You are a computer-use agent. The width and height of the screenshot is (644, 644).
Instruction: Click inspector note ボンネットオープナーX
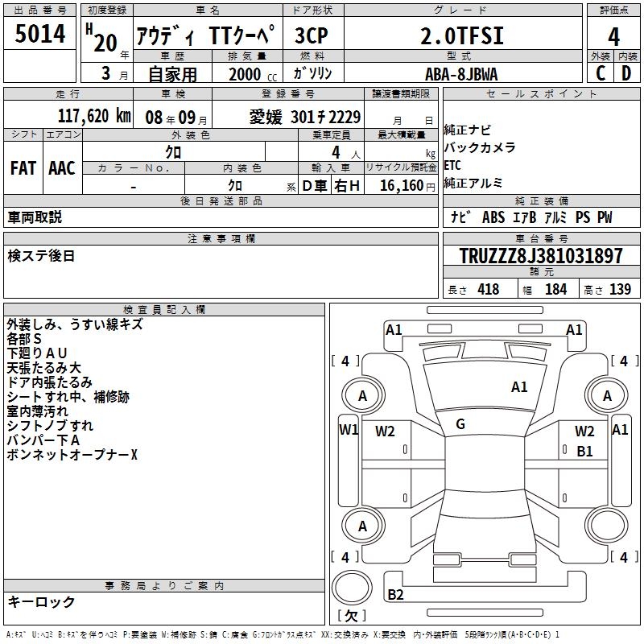pos(72,455)
